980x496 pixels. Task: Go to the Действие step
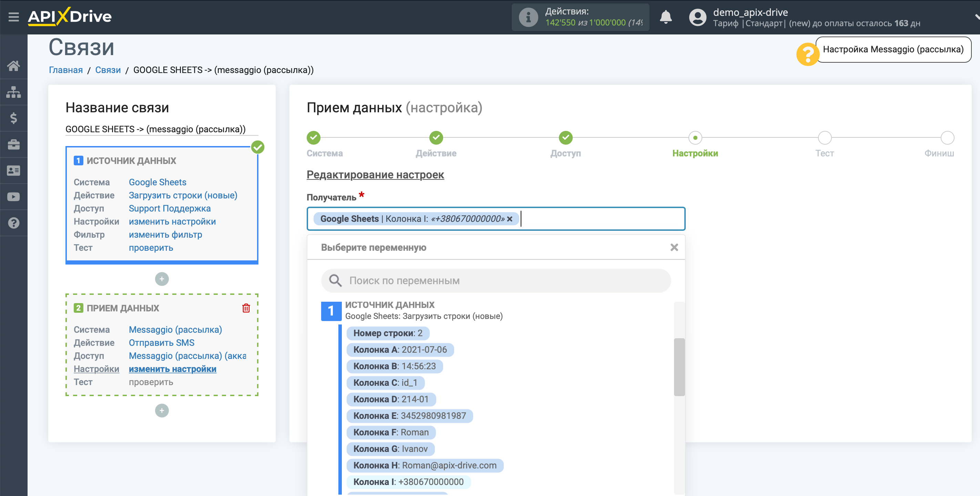pyautogui.click(x=436, y=138)
